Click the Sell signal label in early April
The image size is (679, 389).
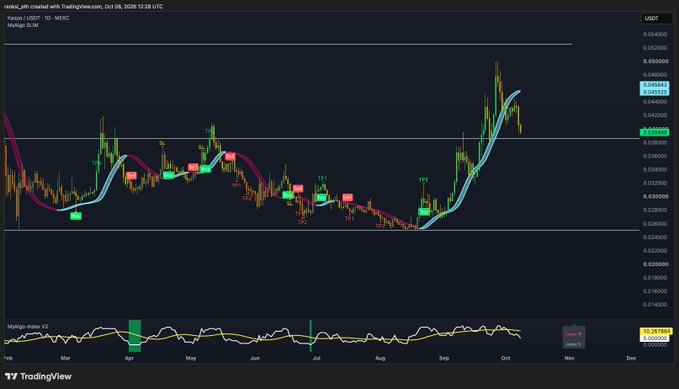(x=131, y=175)
